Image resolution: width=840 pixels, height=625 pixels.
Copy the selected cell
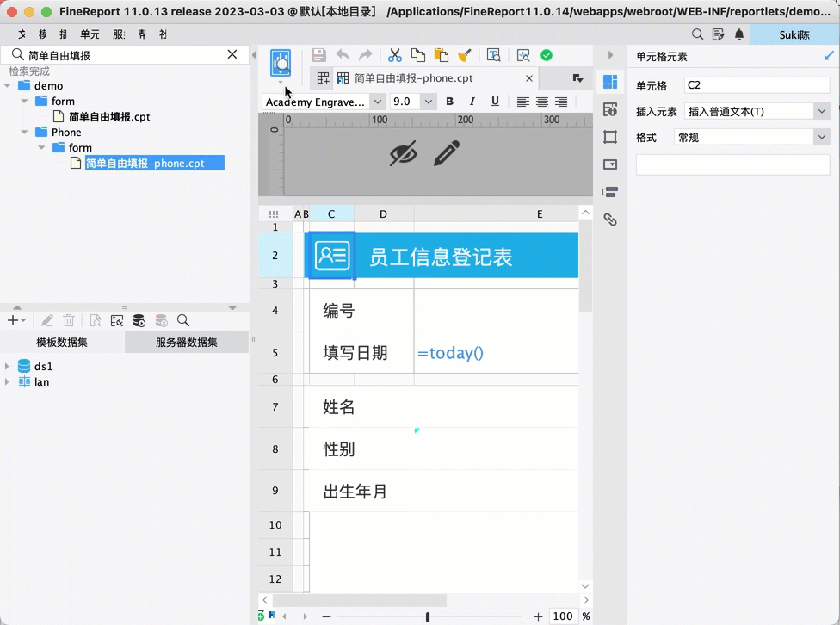pos(418,55)
